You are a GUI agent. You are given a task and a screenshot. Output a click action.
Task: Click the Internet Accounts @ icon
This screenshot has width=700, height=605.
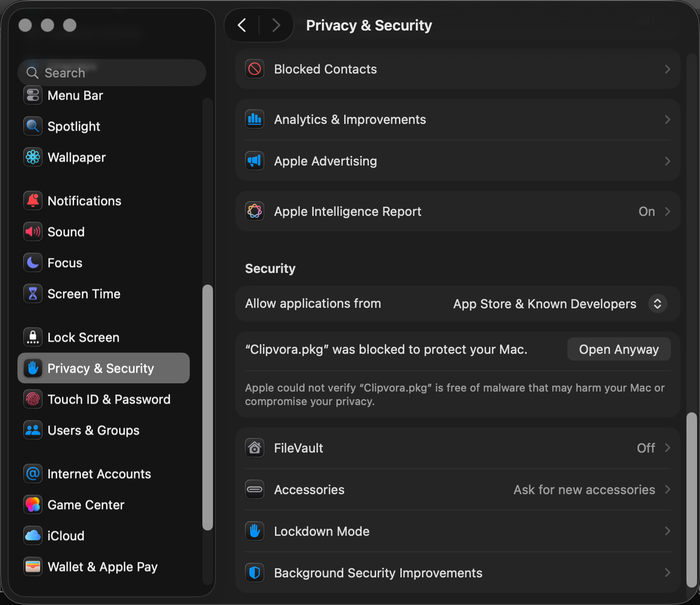point(33,474)
